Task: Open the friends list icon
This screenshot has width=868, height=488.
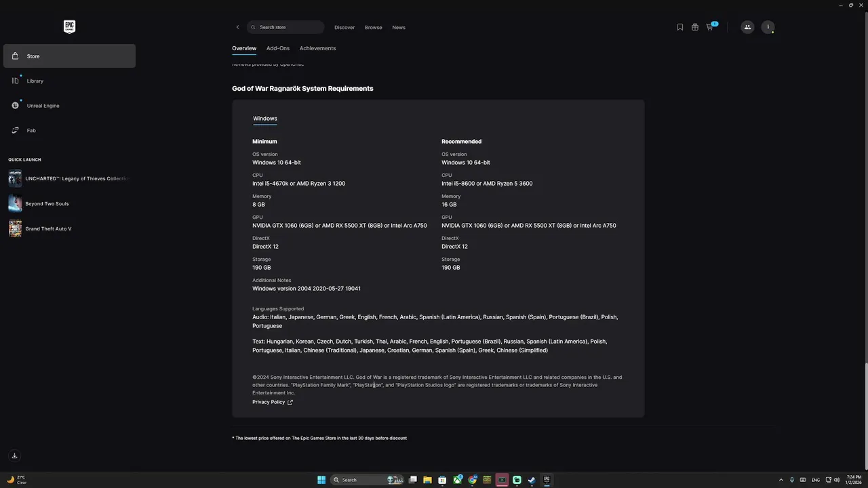Action: (x=747, y=27)
